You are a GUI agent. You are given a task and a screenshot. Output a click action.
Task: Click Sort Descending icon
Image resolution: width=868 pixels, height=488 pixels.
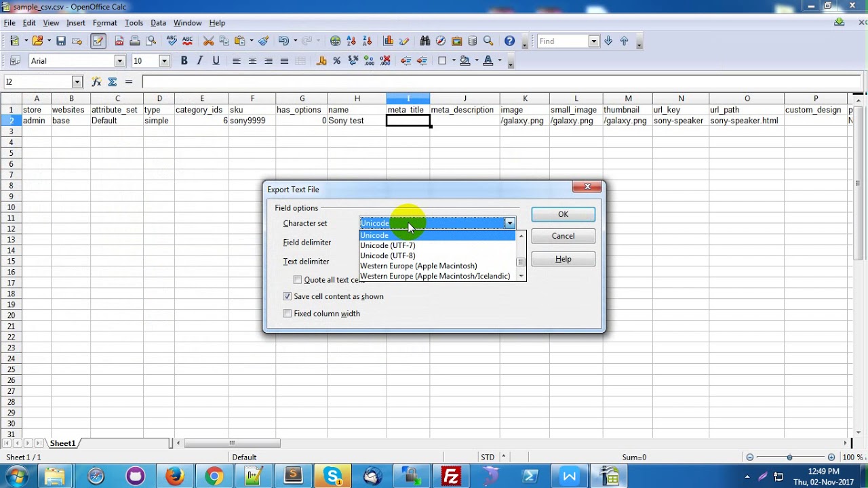coord(368,41)
